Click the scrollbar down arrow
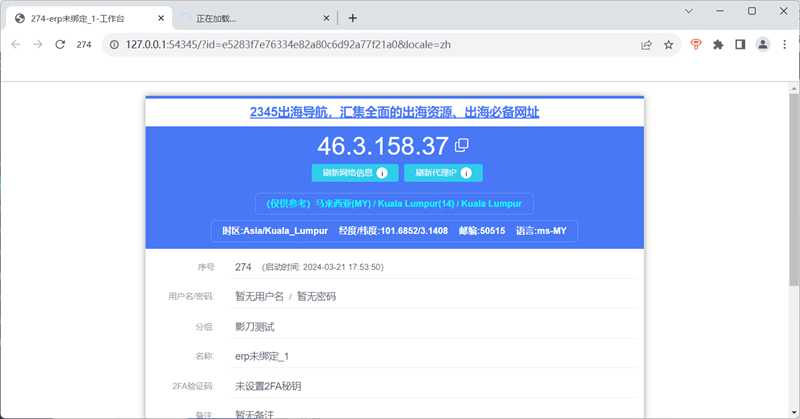 pos(794,413)
